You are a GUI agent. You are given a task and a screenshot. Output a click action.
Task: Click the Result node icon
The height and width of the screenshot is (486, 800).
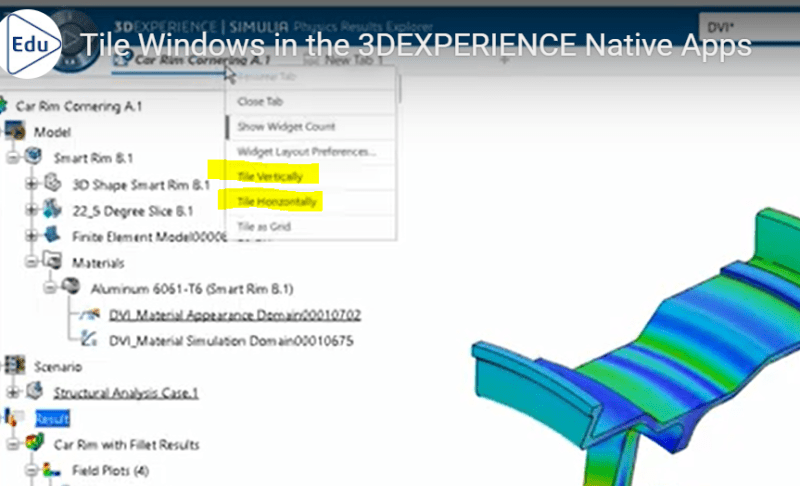[13, 417]
